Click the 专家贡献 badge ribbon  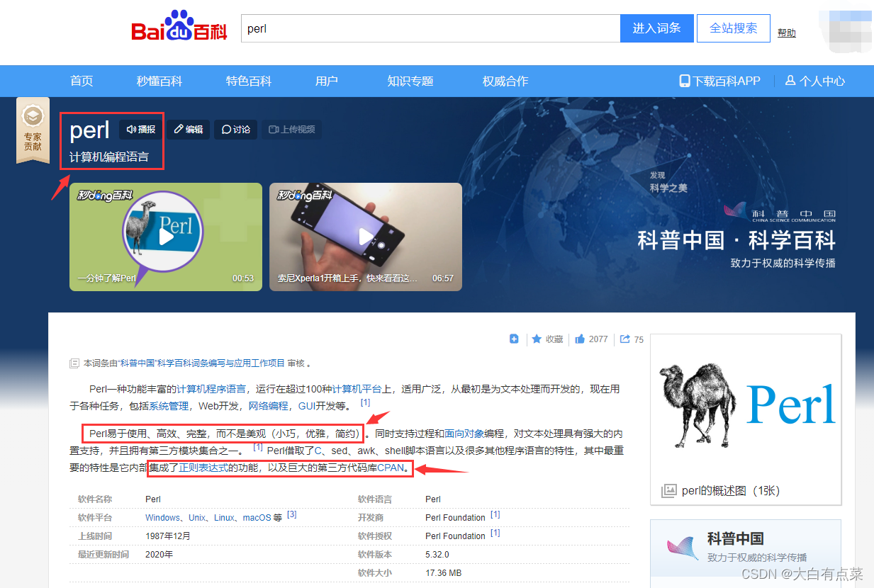point(33,130)
